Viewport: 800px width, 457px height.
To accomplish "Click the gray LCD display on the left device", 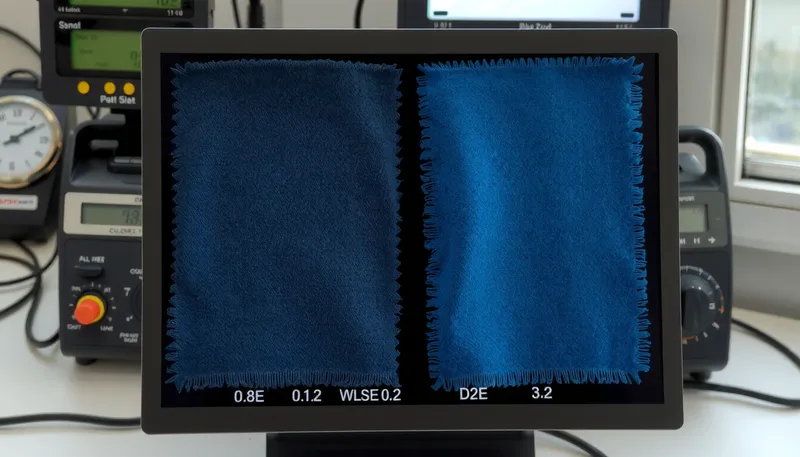I will 110,214.
